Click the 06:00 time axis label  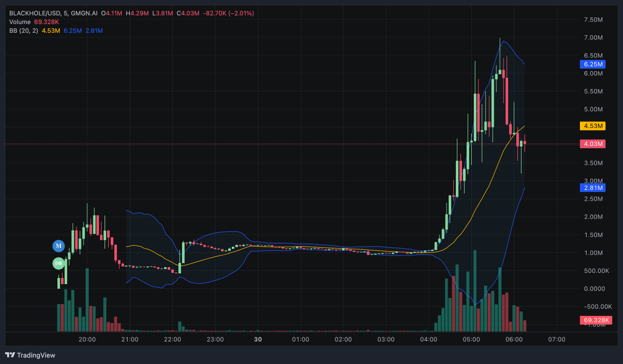tap(514, 340)
